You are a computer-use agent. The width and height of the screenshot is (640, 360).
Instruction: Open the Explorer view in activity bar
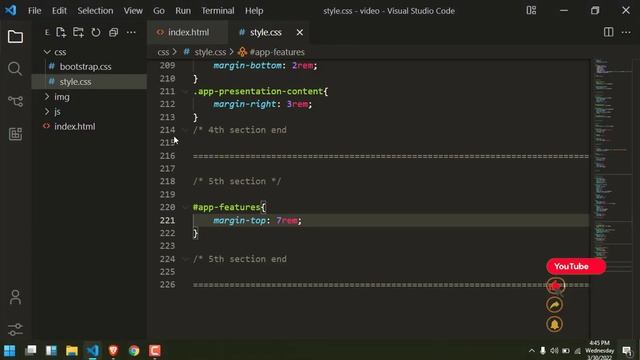(x=15, y=37)
